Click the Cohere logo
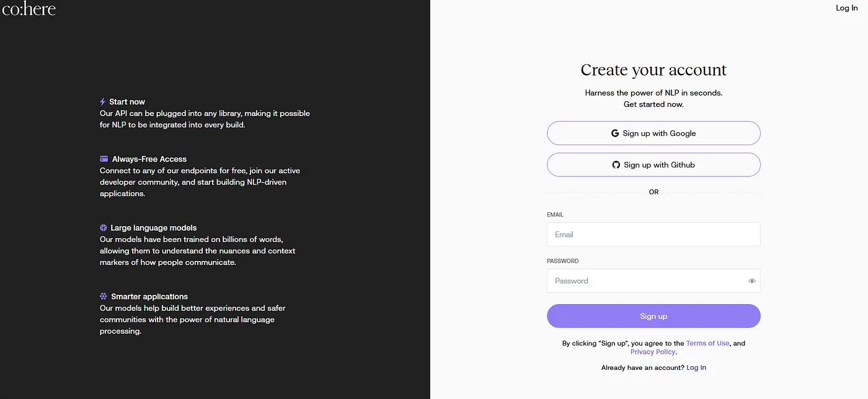Viewport: 868px width, 399px height. click(29, 9)
